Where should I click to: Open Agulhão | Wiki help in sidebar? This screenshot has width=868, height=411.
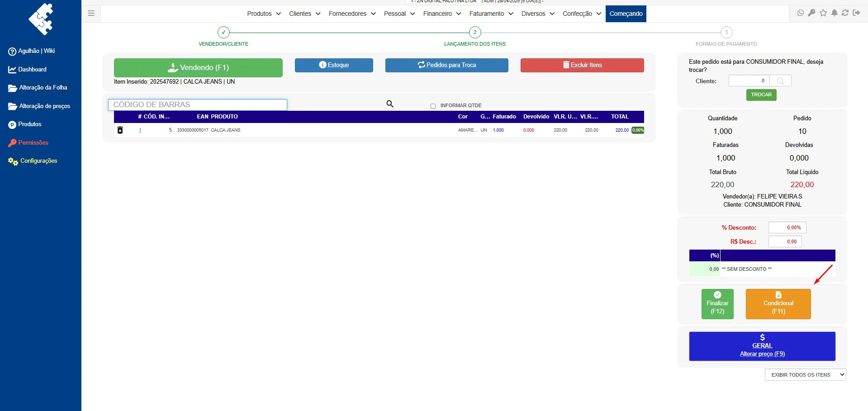click(x=31, y=51)
